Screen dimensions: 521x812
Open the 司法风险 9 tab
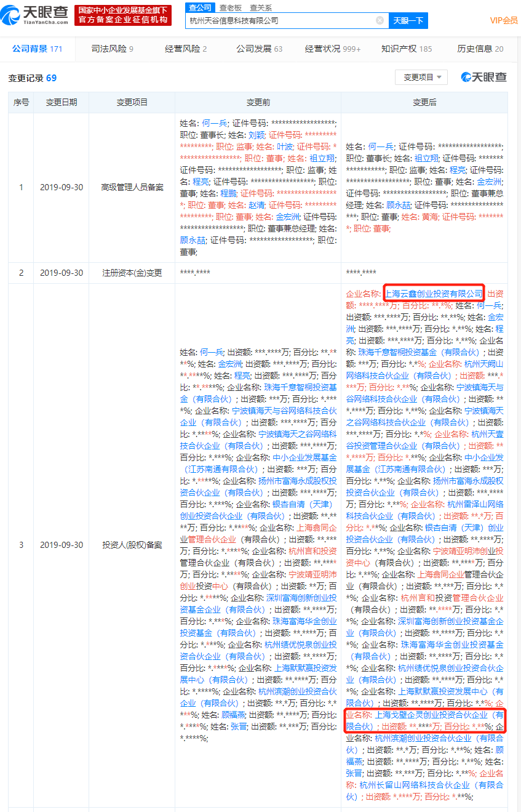[x=113, y=49]
